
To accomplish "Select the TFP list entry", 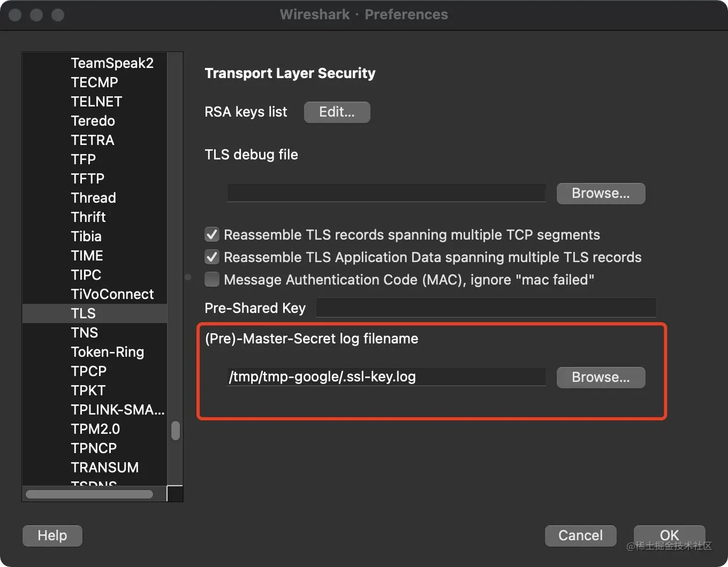I will coord(95,159).
